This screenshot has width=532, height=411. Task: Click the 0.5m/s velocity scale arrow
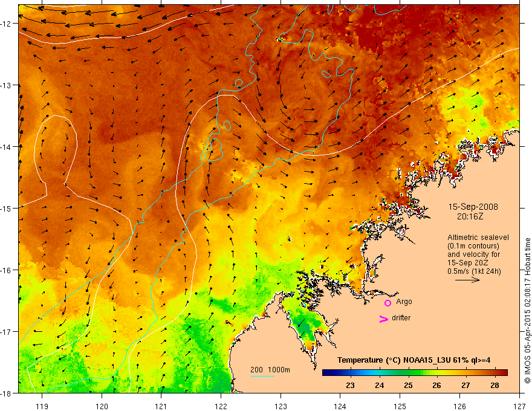467,280
